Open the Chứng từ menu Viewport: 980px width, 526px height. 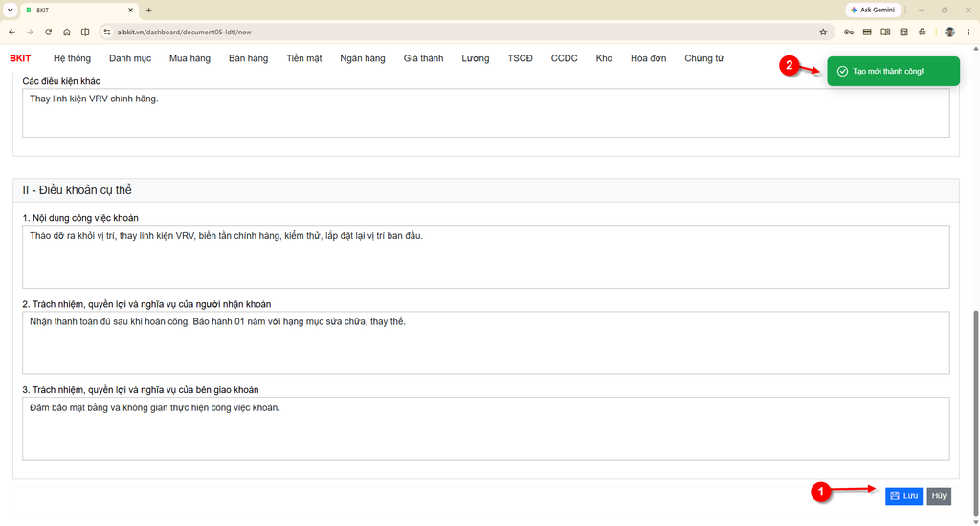point(703,58)
